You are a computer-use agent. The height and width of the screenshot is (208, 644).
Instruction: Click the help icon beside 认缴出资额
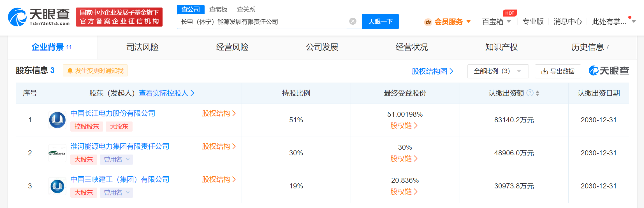530,93
